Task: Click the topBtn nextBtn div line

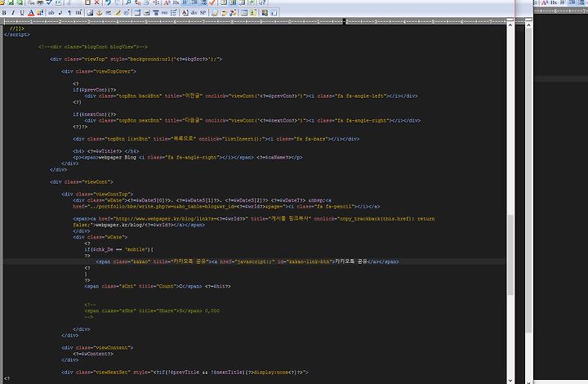Action: click(x=252, y=120)
